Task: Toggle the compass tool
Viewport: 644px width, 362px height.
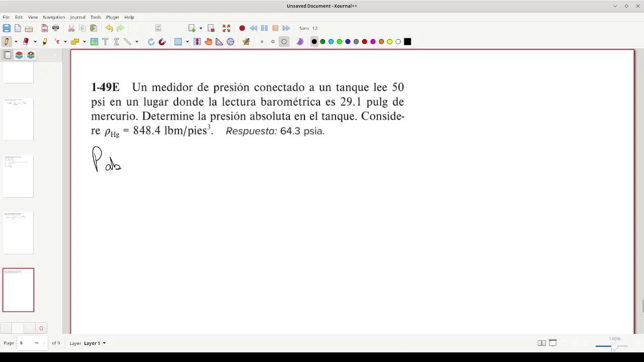Action: pyautogui.click(x=230, y=42)
